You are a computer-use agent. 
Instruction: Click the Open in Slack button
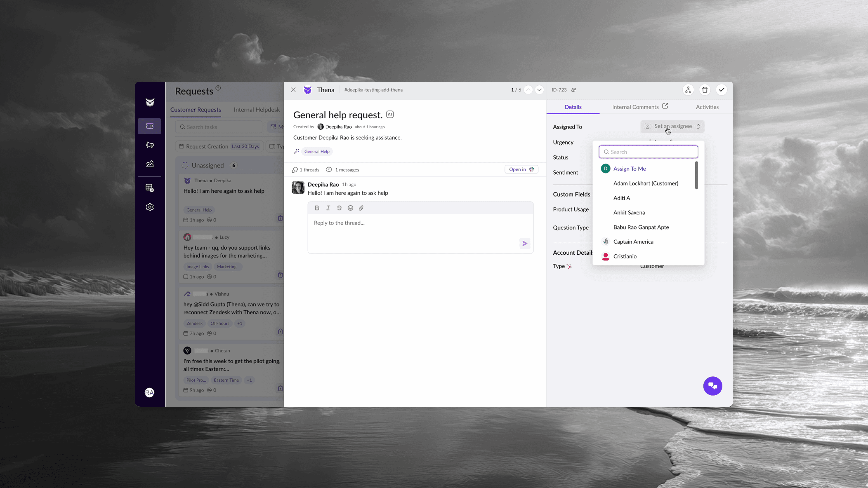point(521,169)
